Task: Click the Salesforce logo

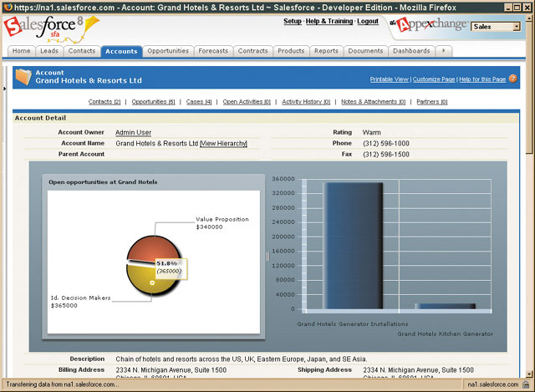Action: pos(51,29)
